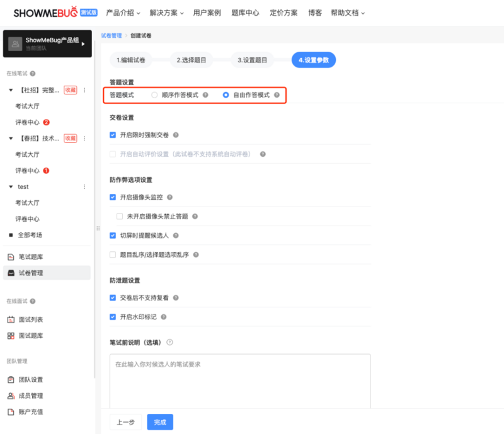The image size is (504, 434).
Task: Go to step 1.编辑试卷
Action: (131, 60)
